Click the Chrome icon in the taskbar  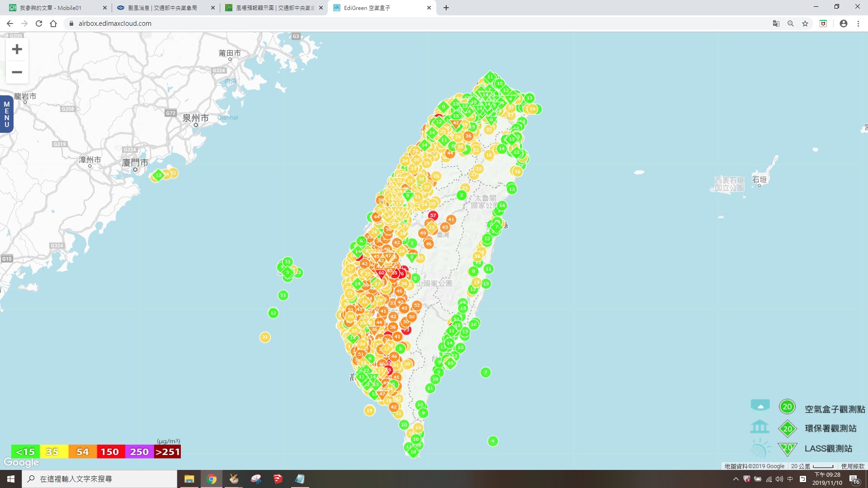point(211,479)
